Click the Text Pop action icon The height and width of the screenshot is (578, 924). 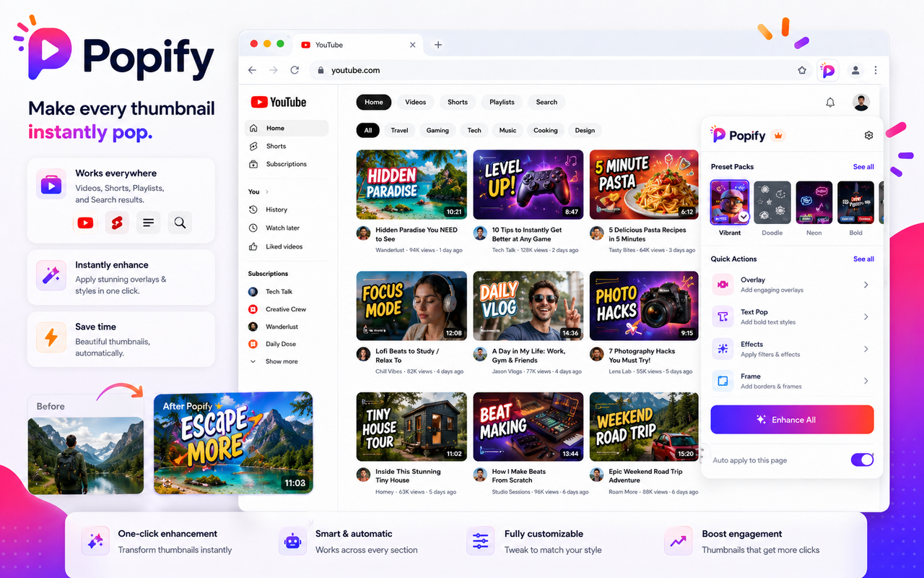pyautogui.click(x=722, y=316)
